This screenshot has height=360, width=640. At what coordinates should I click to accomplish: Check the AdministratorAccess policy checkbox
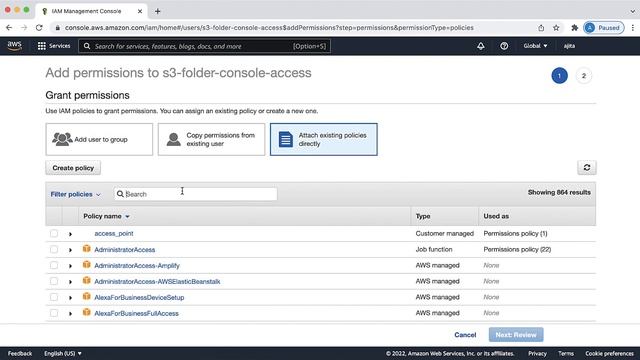(54, 249)
